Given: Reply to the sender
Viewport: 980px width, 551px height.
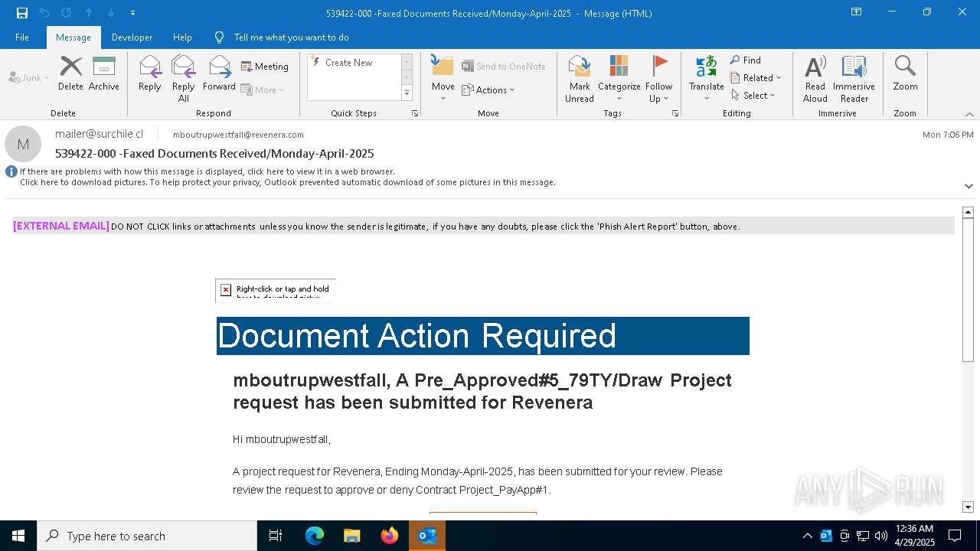Looking at the screenshot, I should 150,73.
